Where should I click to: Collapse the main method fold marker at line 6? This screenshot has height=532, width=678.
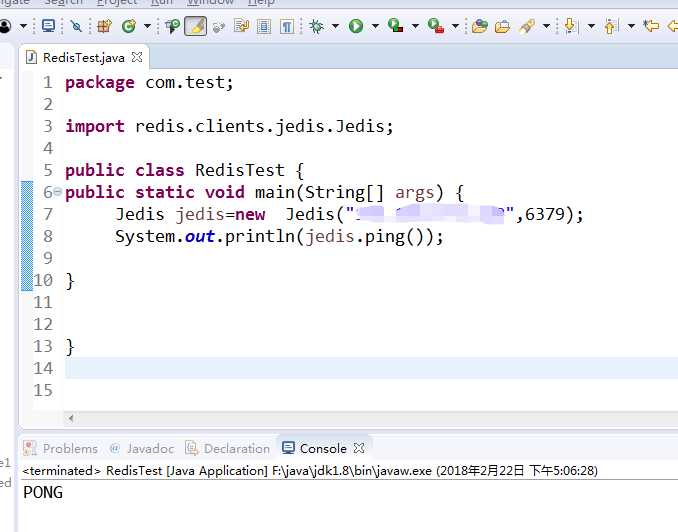[57, 192]
